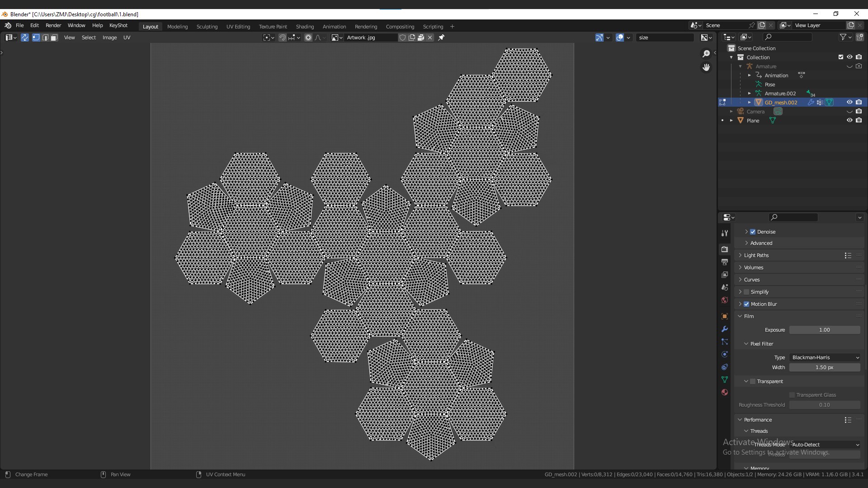Image resolution: width=868 pixels, height=488 pixels.
Task: Click the pan view hand icon
Action: click(x=706, y=67)
